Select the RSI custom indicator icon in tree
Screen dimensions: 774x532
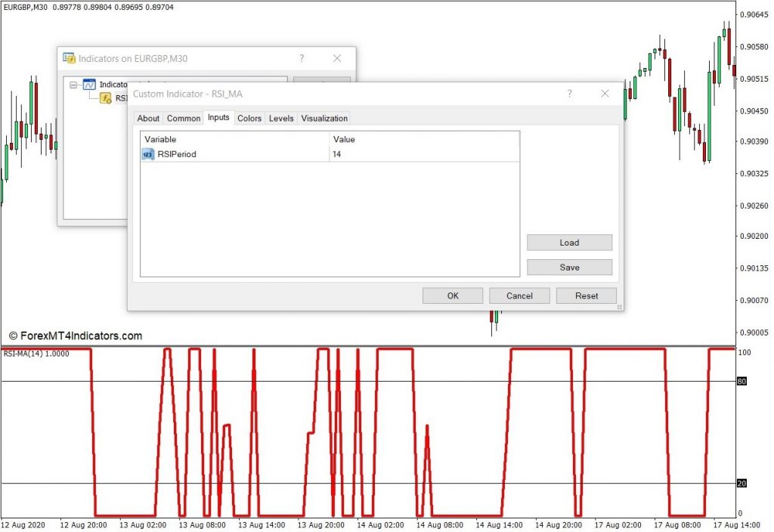(x=106, y=97)
